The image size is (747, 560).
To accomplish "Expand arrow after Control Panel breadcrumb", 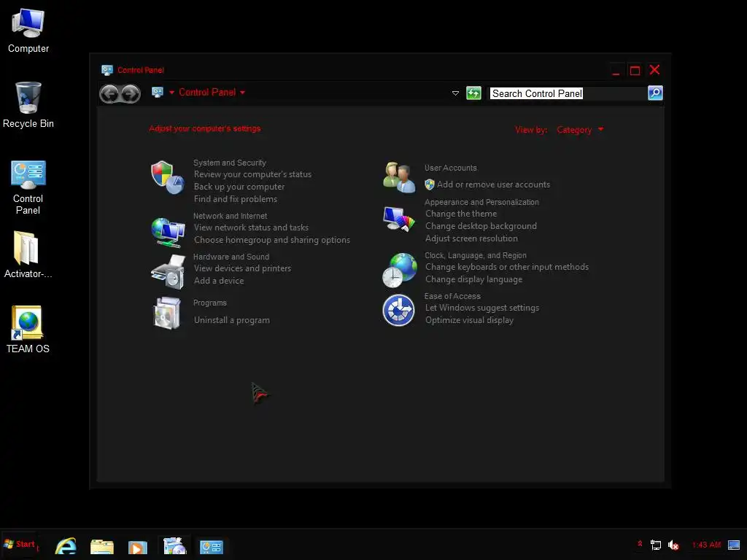I will [242, 93].
